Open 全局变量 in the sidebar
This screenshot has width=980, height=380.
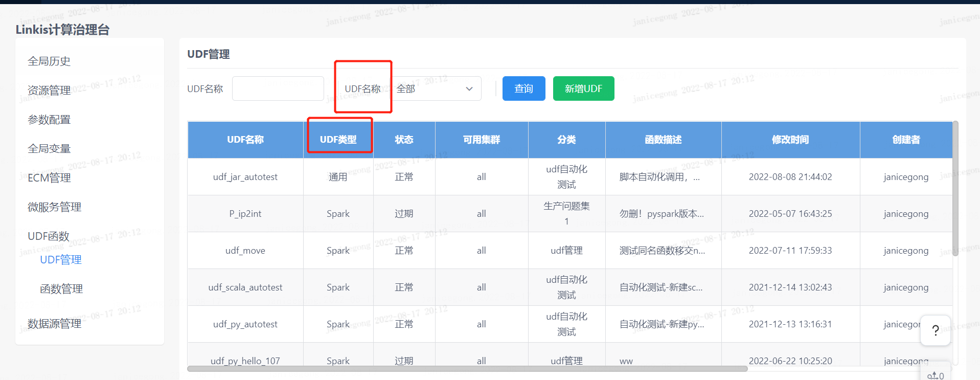[49, 149]
